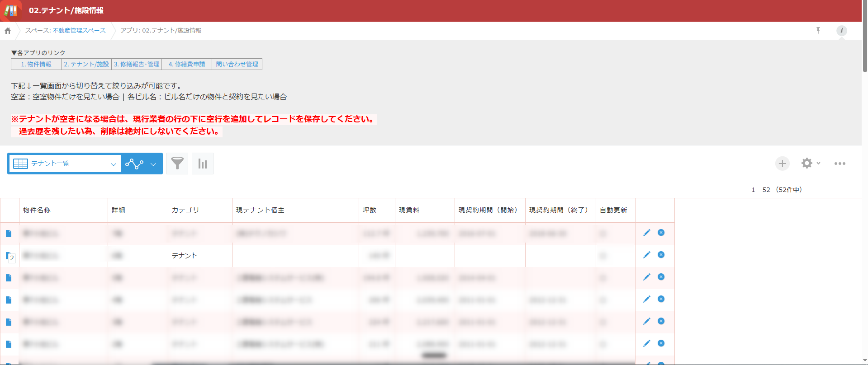Open the 3. 修繕報告･管理 app link

137,64
